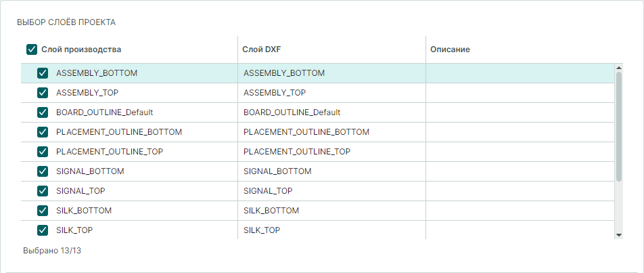Click description cell of SILK_TOP row
The width and height of the screenshot is (644, 273).
click(519, 230)
